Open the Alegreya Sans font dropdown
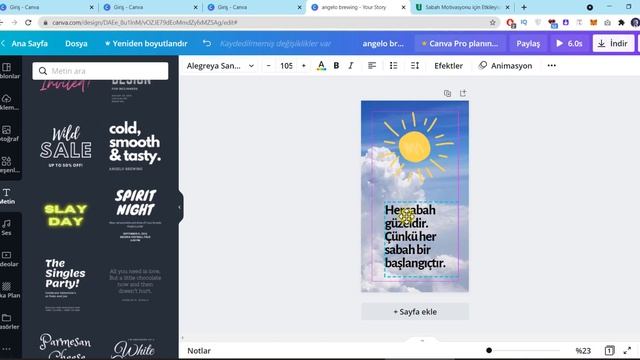The image size is (640, 360). pos(220,66)
